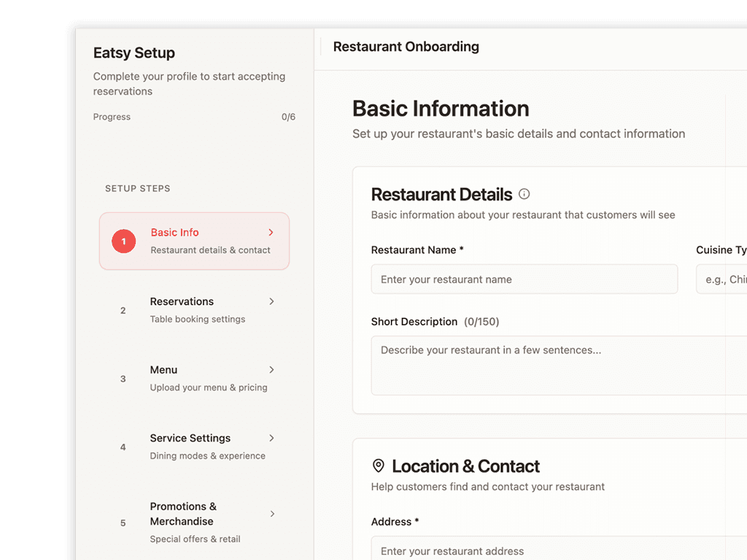Screen dimensions: 747x560
Task: Click the location pin icon by Location & Contact
Action: click(379, 466)
